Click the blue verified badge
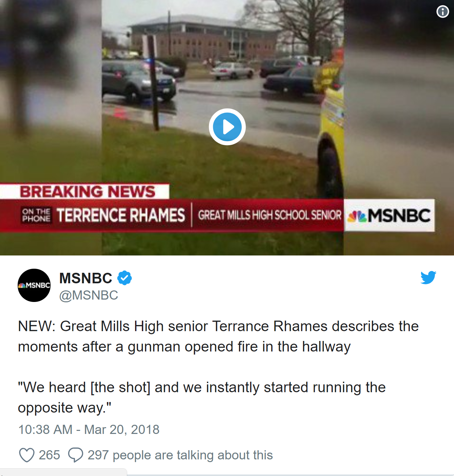454x476 pixels. click(x=125, y=278)
